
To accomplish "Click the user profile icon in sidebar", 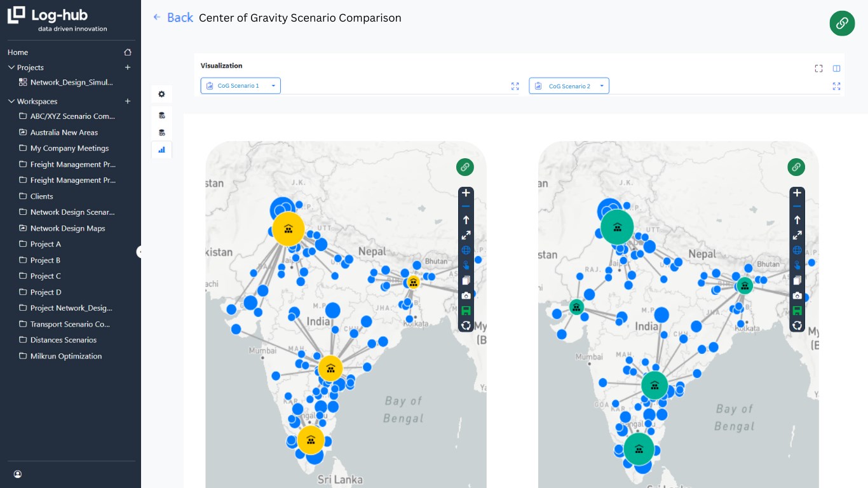I will click(18, 474).
